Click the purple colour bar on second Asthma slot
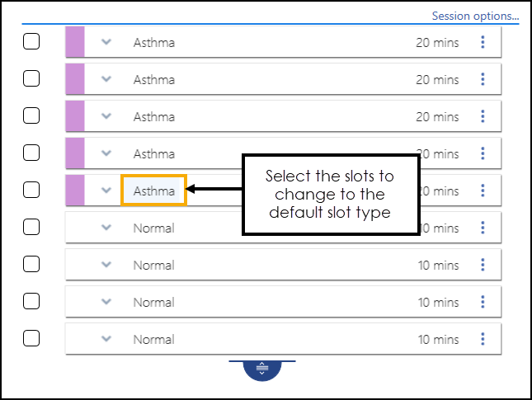 click(75, 79)
